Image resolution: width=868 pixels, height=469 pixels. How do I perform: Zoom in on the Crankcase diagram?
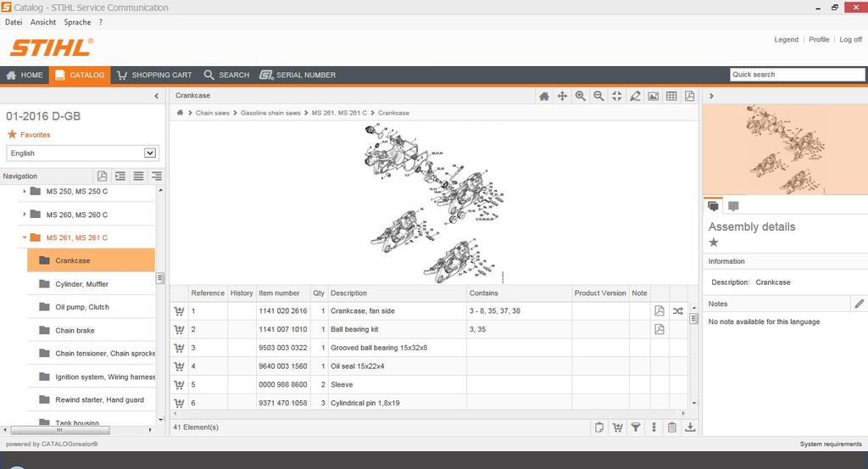coord(580,96)
